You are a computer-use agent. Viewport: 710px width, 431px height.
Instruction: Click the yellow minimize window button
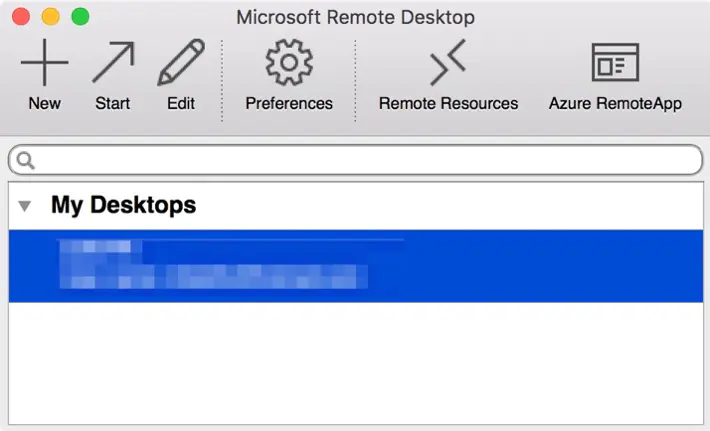(x=51, y=17)
